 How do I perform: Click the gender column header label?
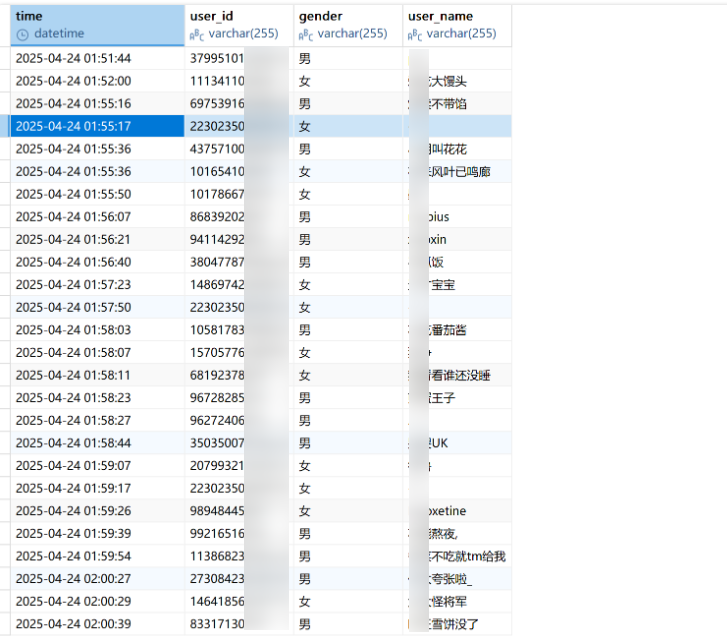pyautogui.click(x=320, y=16)
